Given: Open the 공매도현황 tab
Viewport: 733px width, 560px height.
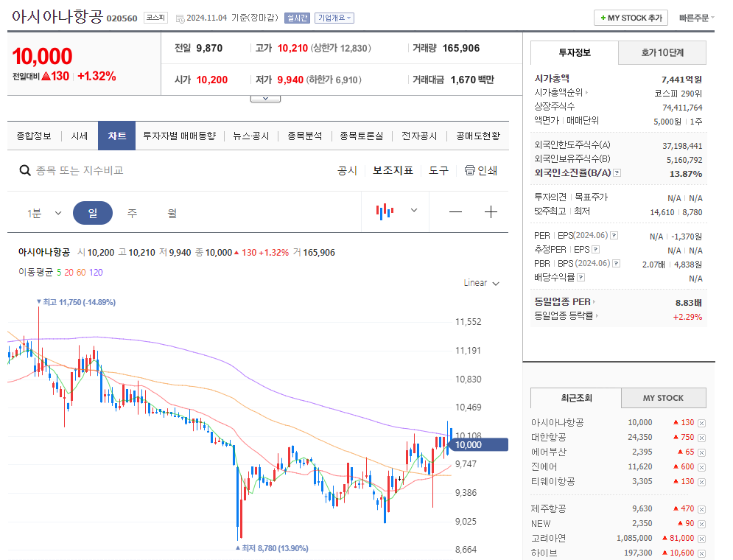Looking at the screenshot, I should (478, 136).
